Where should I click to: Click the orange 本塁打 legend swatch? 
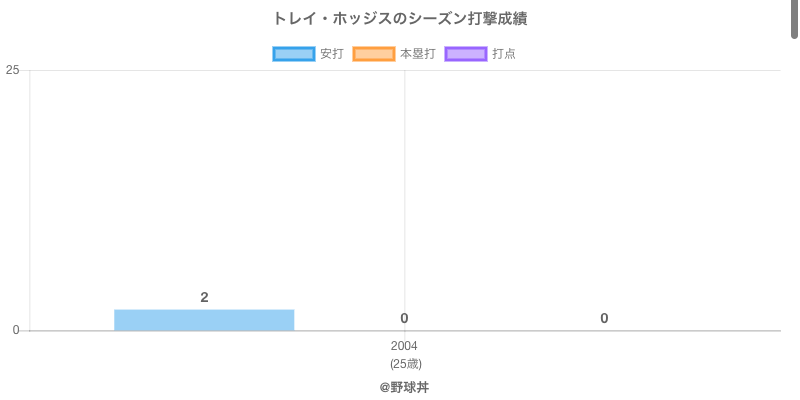tap(374, 54)
